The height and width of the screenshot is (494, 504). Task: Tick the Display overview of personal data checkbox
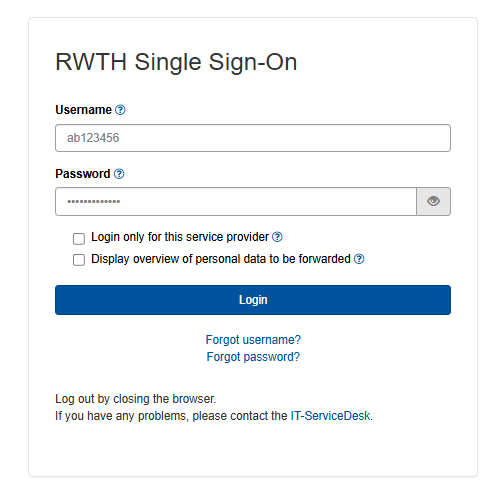pos(79,260)
